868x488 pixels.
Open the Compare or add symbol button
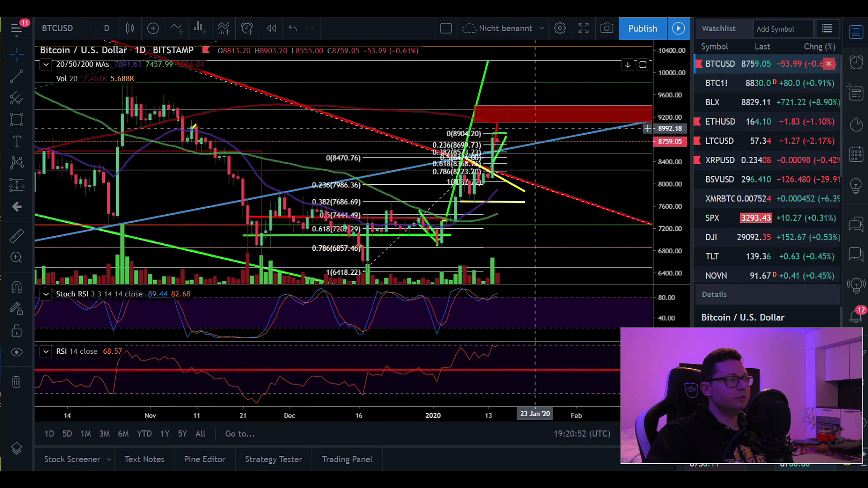tap(153, 28)
